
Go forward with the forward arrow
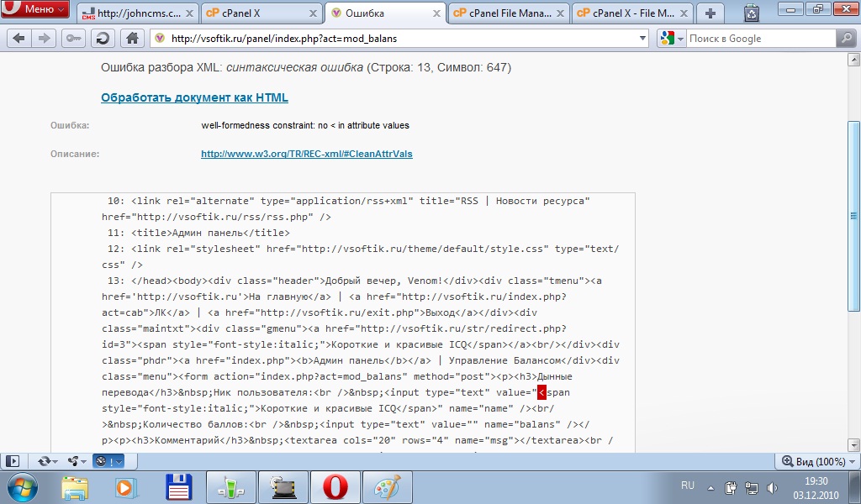44,39
